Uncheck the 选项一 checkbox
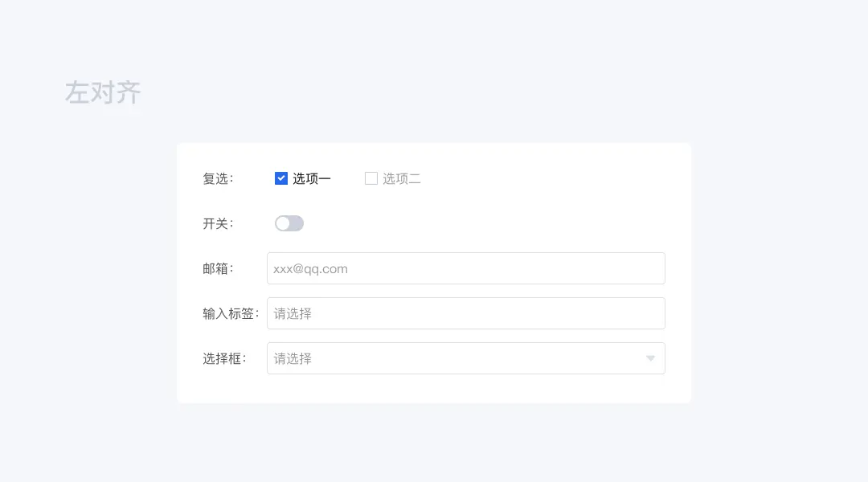 coord(281,178)
